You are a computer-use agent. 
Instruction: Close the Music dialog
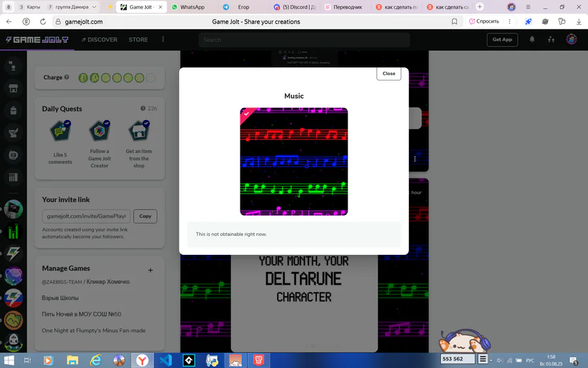coord(389,73)
